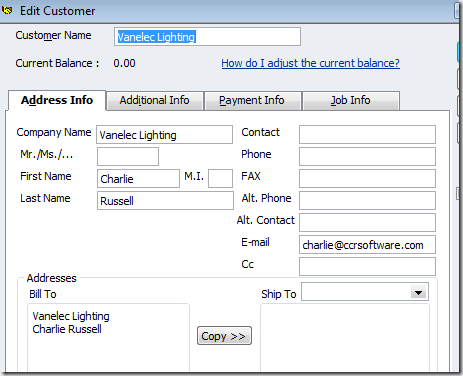Click the Customer Name field

tap(207, 37)
